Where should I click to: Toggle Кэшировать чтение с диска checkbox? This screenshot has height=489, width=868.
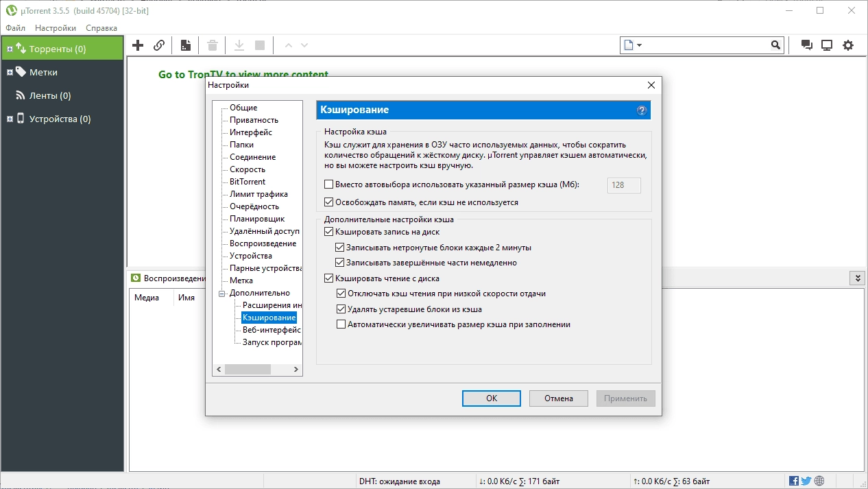pos(329,278)
